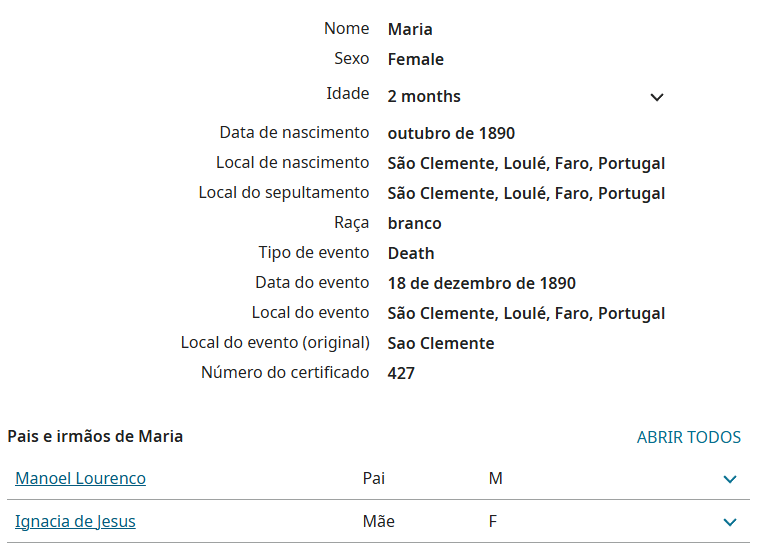Screen dimensions: 763x556
Task: Click the Mãe relationship cell
Action: point(378,521)
